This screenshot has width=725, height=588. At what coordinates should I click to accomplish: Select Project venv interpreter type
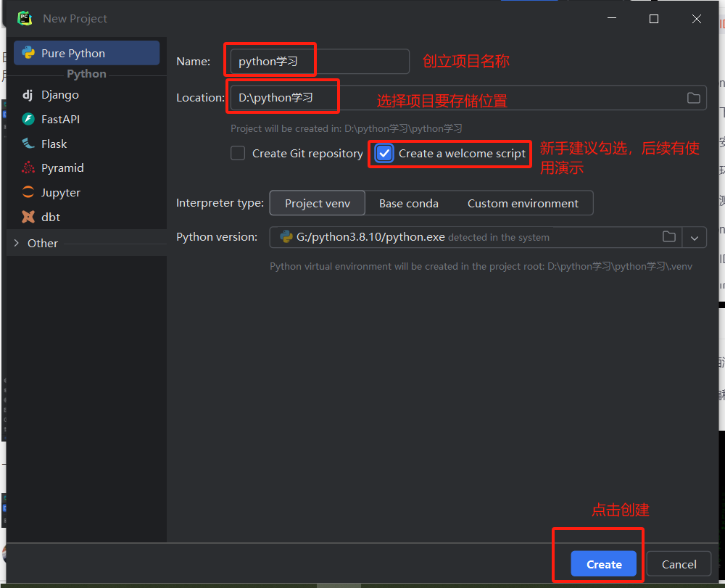click(318, 203)
